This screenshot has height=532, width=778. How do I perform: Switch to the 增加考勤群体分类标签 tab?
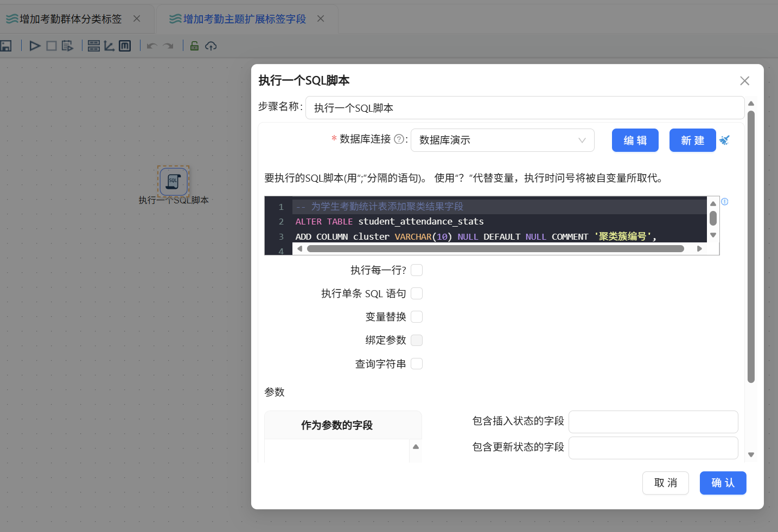tap(71, 19)
